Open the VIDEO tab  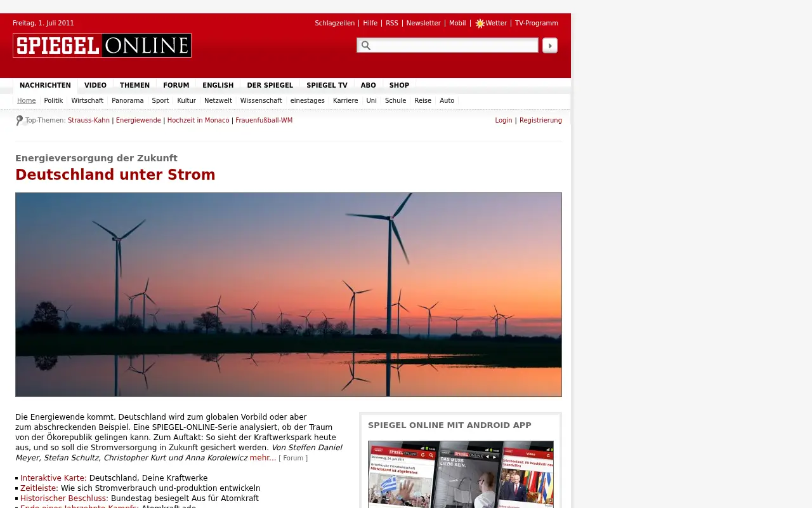(95, 86)
